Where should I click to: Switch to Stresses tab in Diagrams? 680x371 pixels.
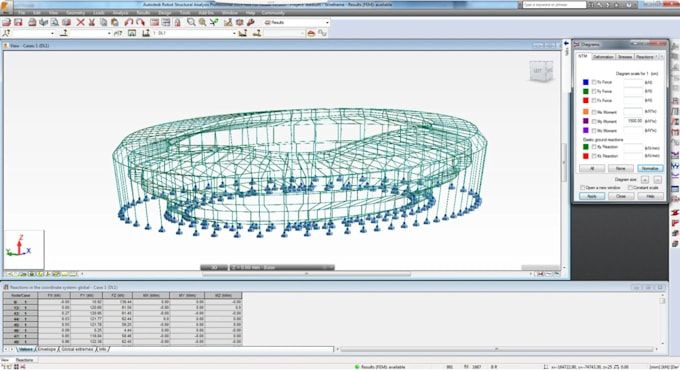pyautogui.click(x=624, y=57)
